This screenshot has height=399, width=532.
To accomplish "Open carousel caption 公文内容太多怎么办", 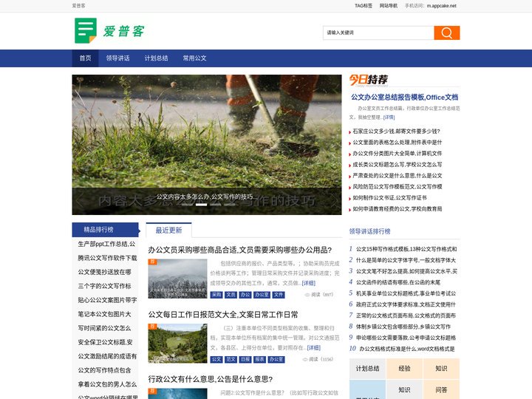I will pos(206,197).
